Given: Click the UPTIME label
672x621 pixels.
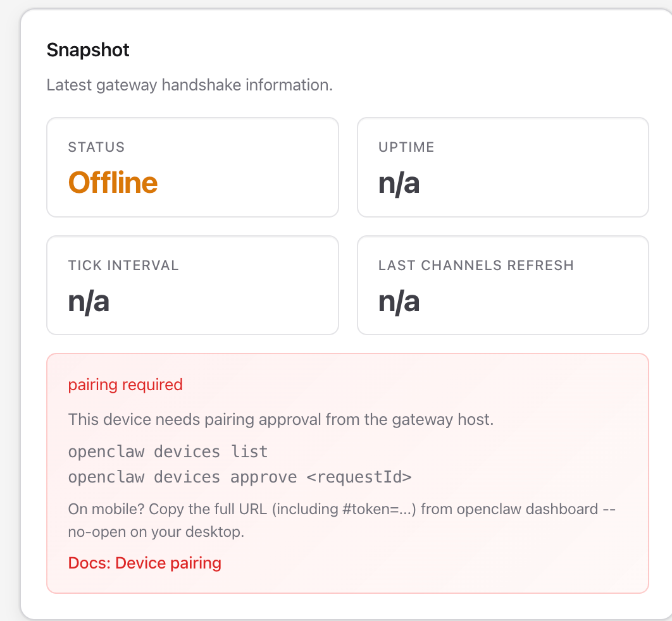Looking at the screenshot, I should (x=406, y=147).
